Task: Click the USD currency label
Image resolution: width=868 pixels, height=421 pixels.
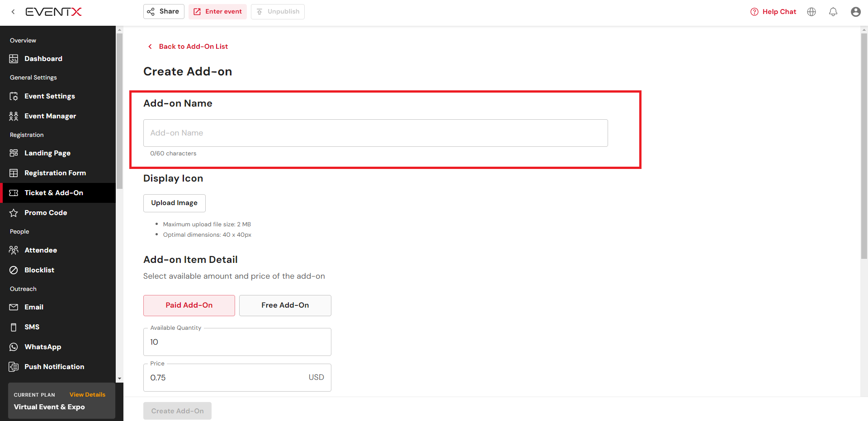Action: point(316,377)
